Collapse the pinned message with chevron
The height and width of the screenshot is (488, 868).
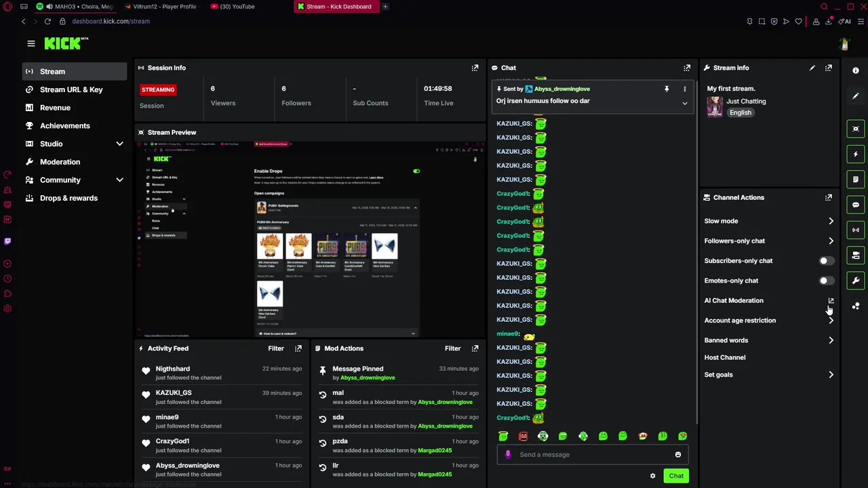[684, 103]
